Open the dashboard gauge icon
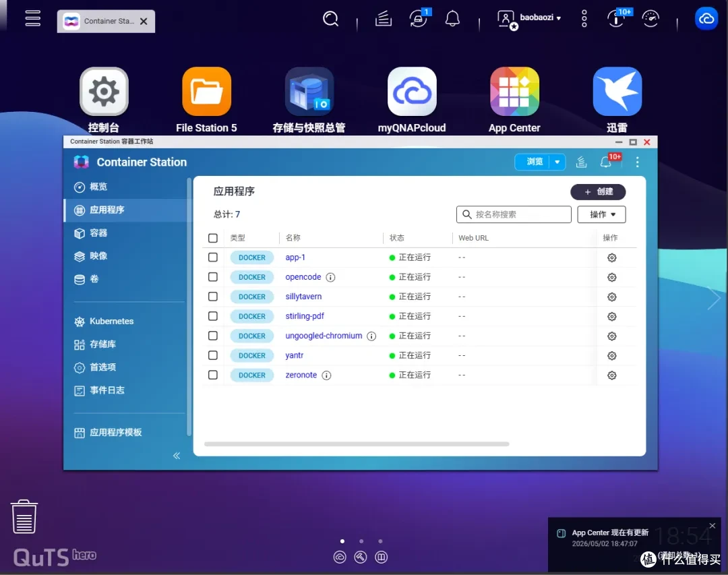 (x=650, y=19)
